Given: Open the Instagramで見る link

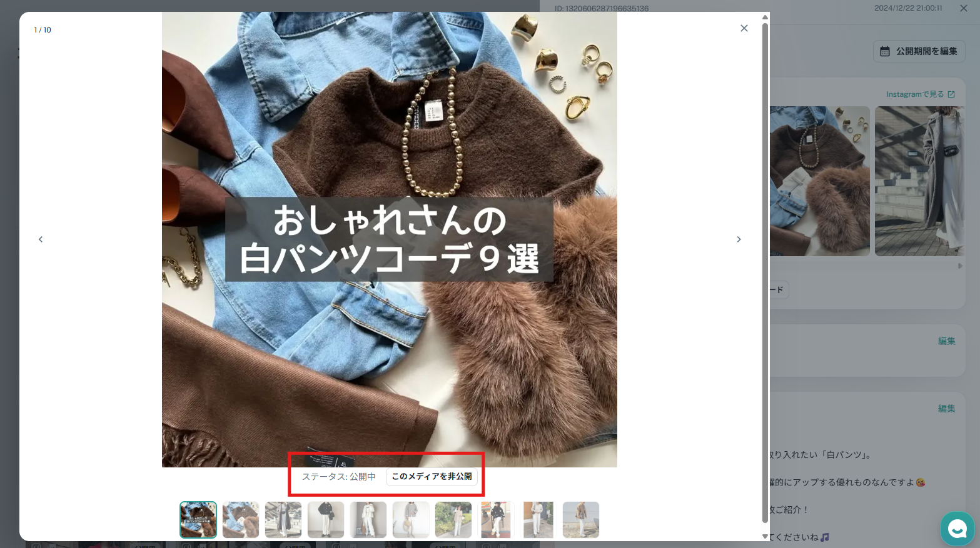Looking at the screenshot, I should (x=914, y=94).
